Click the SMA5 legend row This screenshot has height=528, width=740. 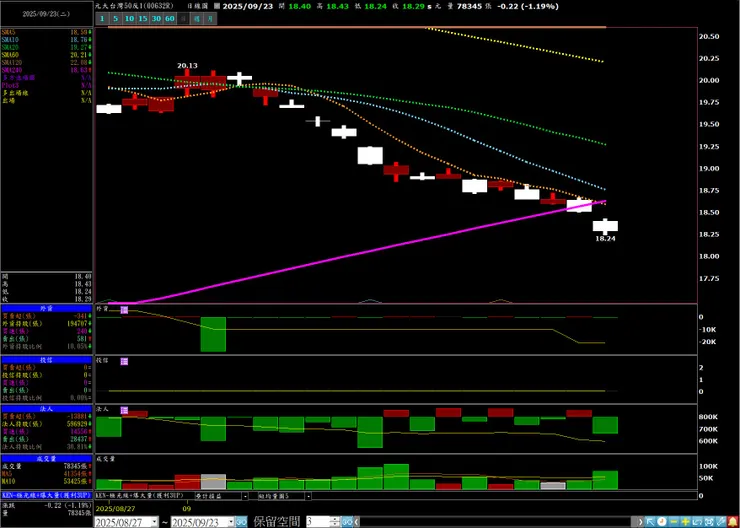click(x=46, y=32)
